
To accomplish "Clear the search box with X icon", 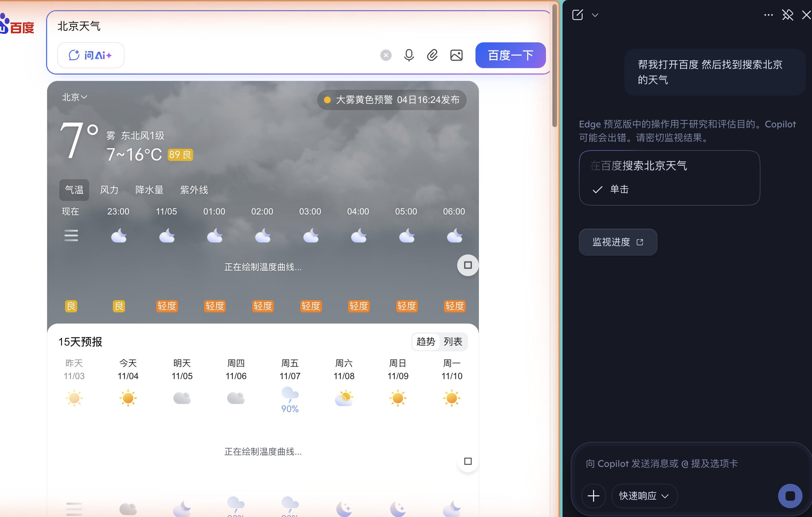I will point(386,55).
